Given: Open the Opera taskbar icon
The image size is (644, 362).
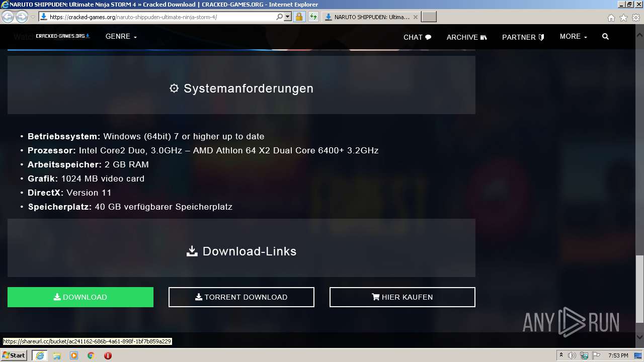Looking at the screenshot, I should click(x=108, y=355).
